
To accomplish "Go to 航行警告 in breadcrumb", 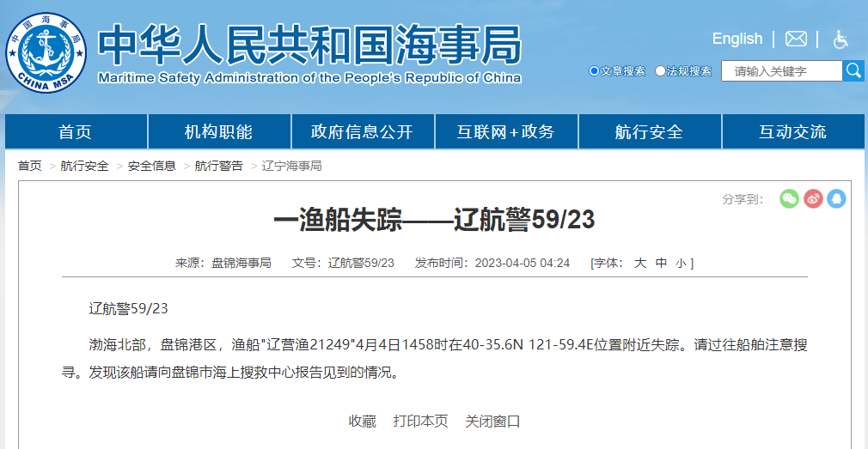I will coord(218,166).
